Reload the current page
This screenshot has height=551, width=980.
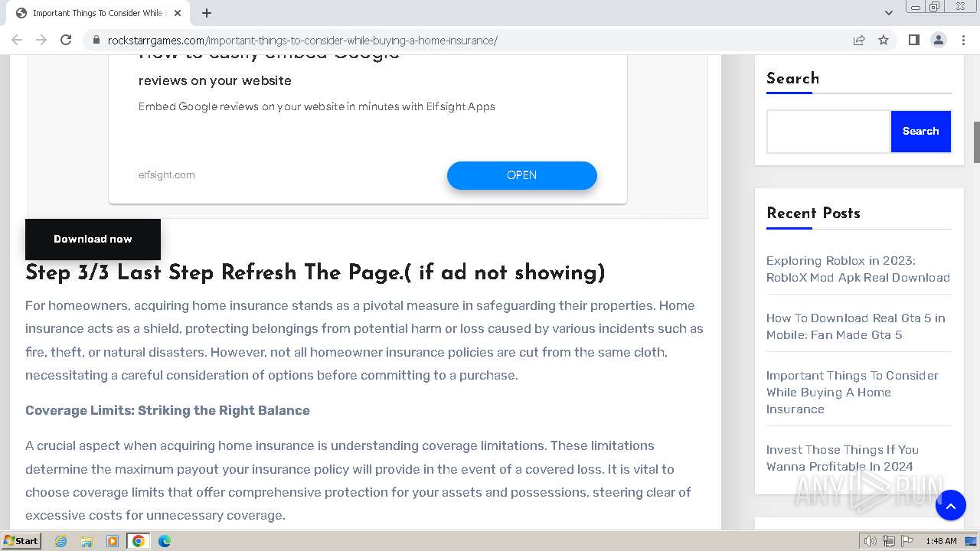pyautogui.click(x=66, y=40)
